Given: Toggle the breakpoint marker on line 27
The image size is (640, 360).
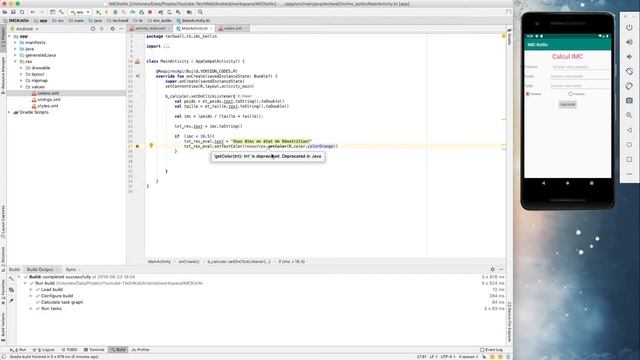Looking at the screenshot, I should [138, 146].
